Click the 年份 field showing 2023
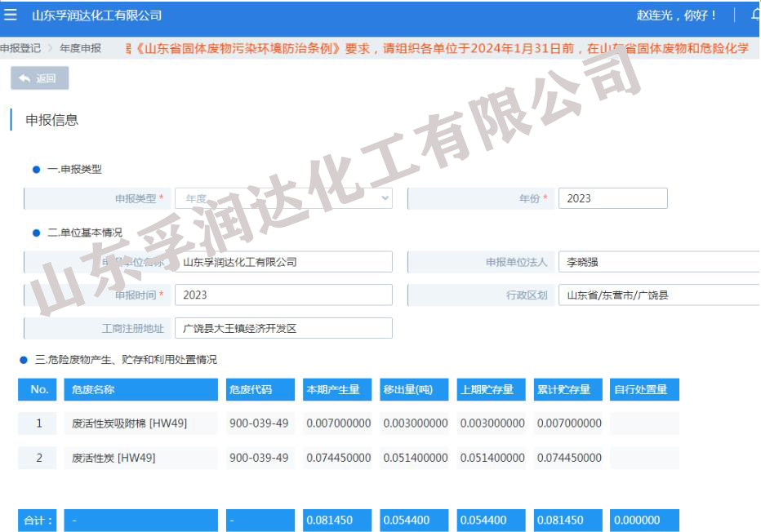Image resolution: width=761 pixels, height=532 pixels. pyautogui.click(x=613, y=198)
